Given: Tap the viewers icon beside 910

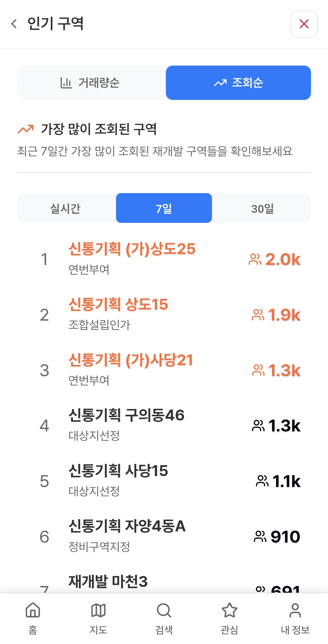Looking at the screenshot, I should tap(260, 537).
